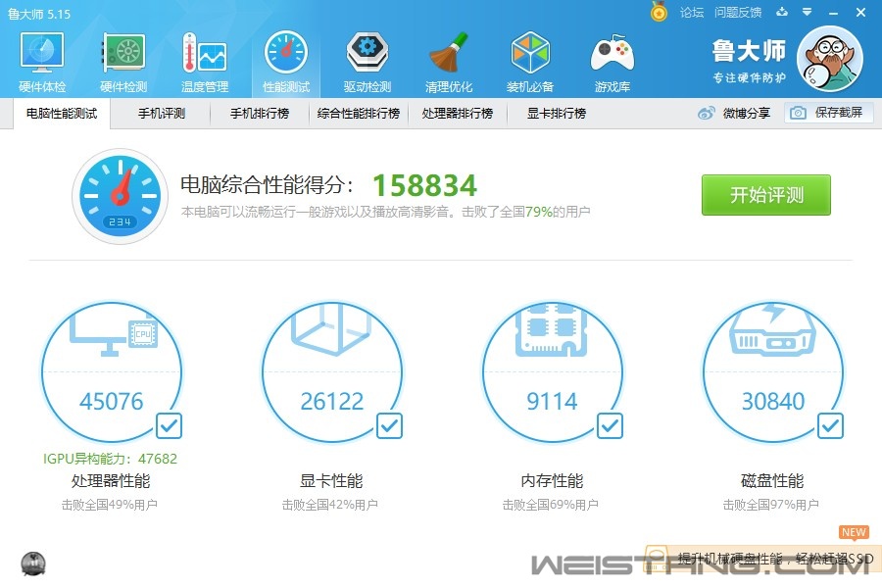The width and height of the screenshot is (882, 588).
Task: Click the orange NEW badge
Action: pyautogui.click(x=854, y=532)
